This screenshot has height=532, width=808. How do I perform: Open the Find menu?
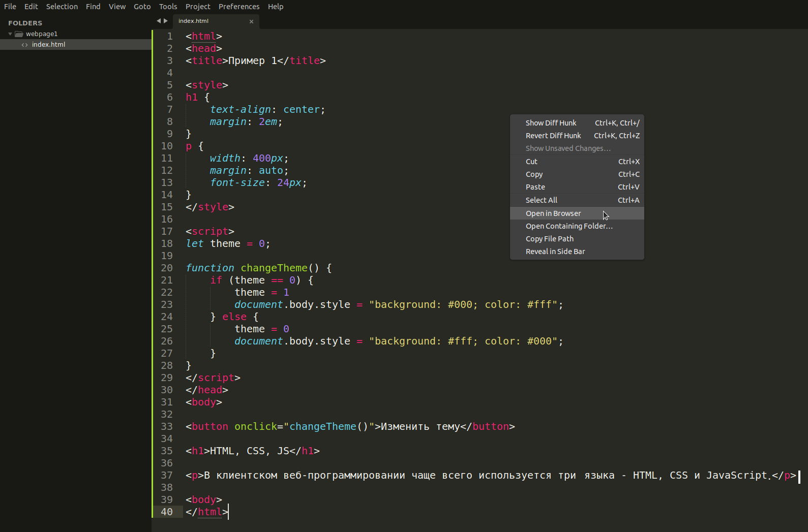[93, 7]
